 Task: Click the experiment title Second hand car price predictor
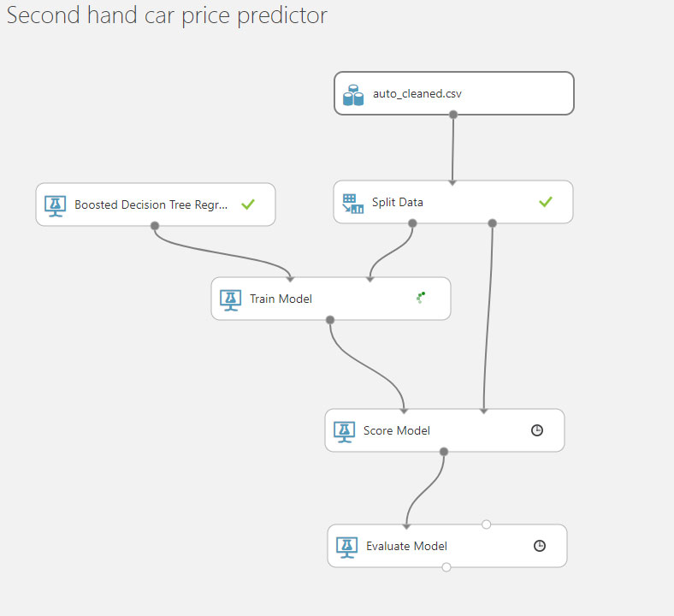coord(167,16)
